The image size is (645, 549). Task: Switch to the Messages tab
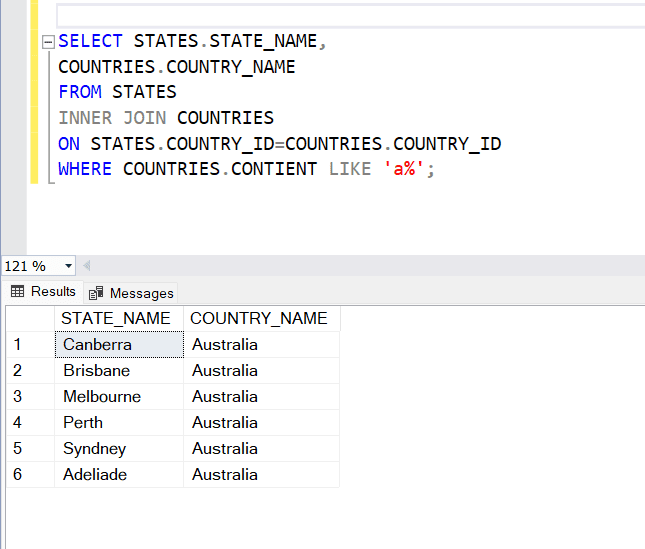131,293
